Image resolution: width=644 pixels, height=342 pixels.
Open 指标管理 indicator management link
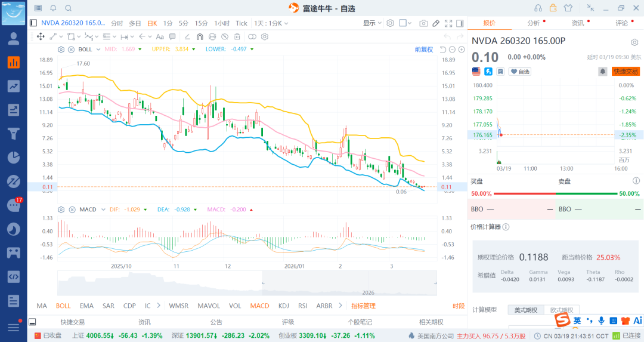point(363,306)
